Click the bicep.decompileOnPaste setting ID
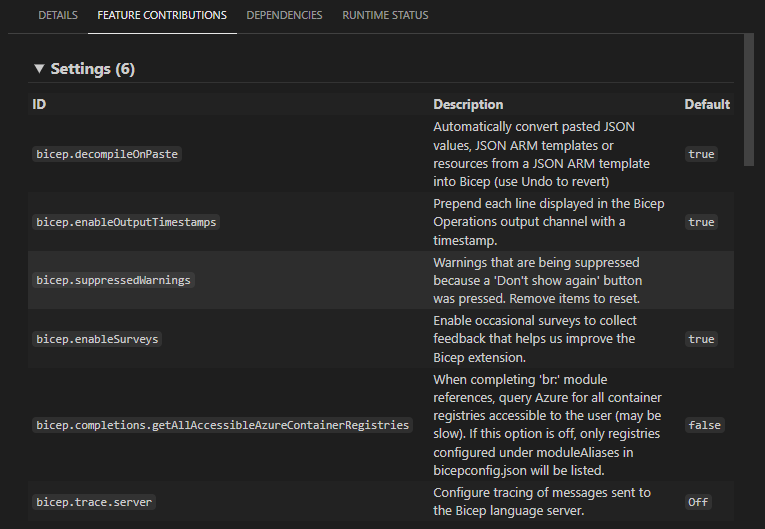The height and width of the screenshot is (529, 765). pos(108,154)
